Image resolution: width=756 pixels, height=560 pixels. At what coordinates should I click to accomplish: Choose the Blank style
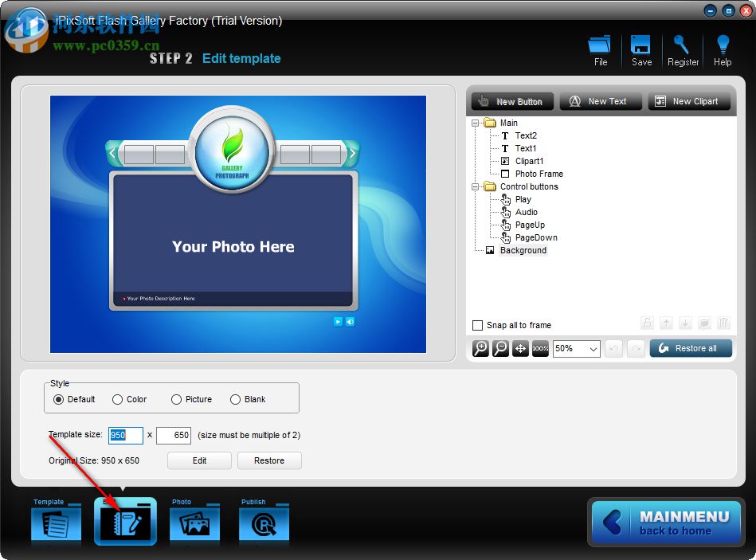click(235, 399)
